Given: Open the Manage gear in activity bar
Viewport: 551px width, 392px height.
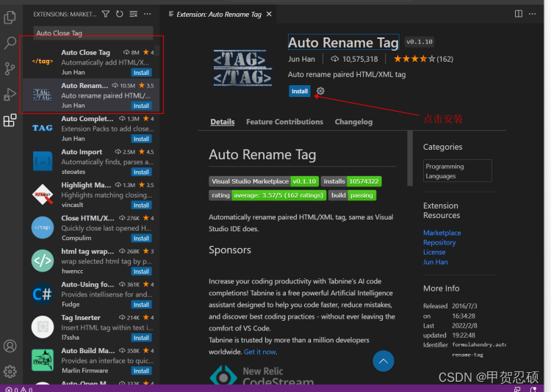Looking at the screenshot, I should click(10, 371).
